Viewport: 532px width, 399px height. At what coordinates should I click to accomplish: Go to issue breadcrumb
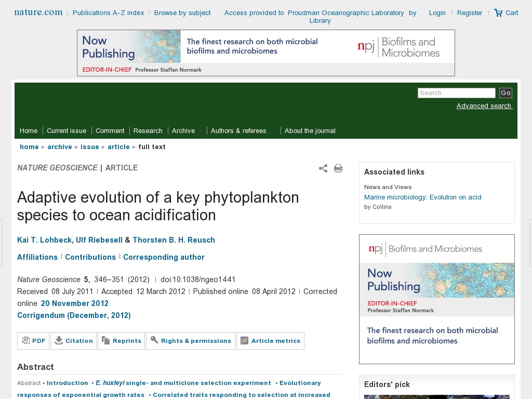[89, 147]
